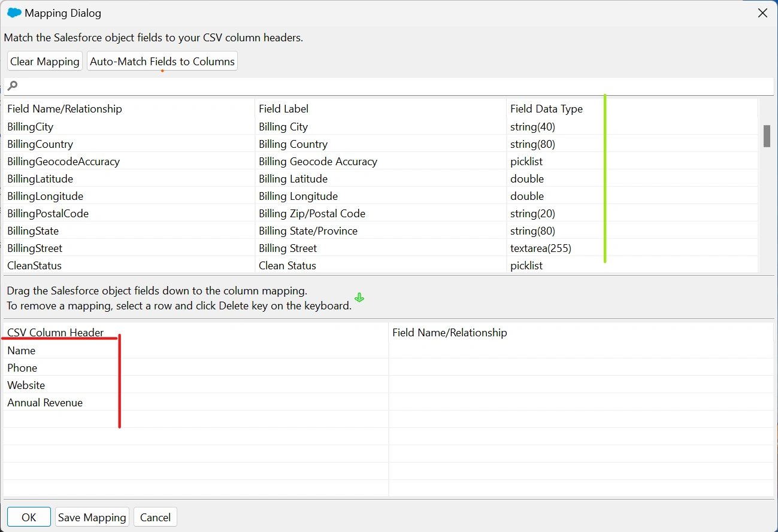778x532 pixels.
Task: Close the Mapping Dialog window
Action: pyautogui.click(x=762, y=13)
